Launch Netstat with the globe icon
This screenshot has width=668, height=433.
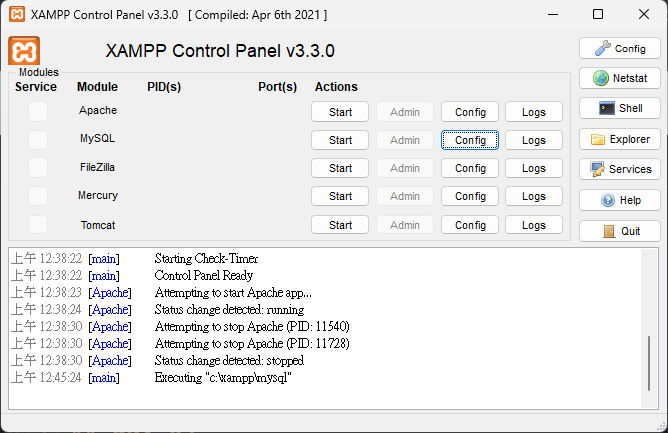pos(619,78)
